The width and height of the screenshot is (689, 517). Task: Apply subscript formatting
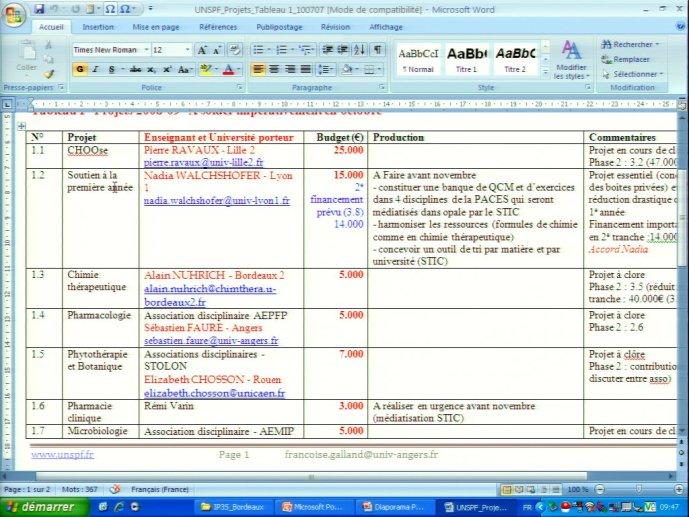(152, 69)
